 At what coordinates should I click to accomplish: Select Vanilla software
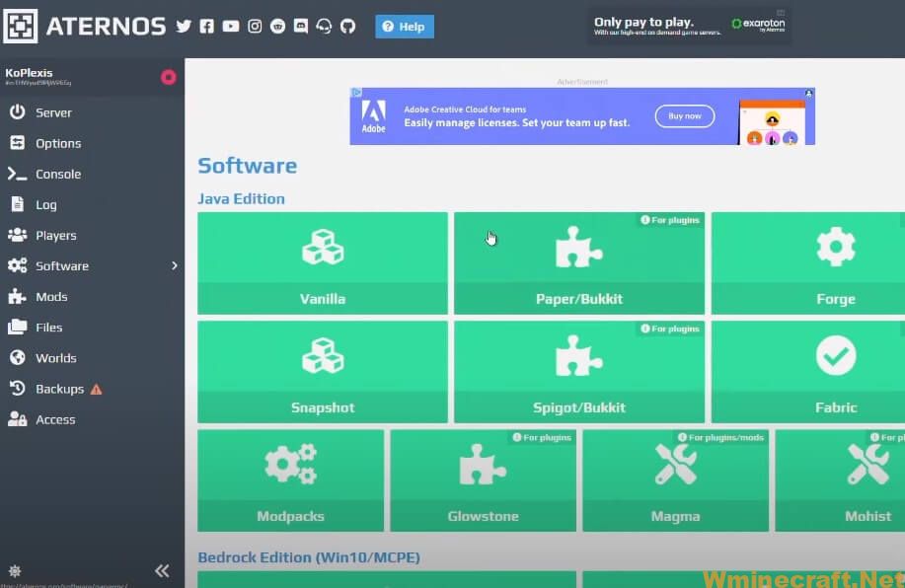pyautogui.click(x=323, y=263)
